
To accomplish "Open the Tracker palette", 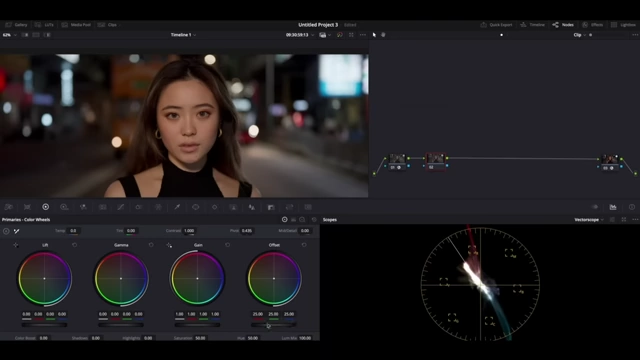I will pos(214,207).
